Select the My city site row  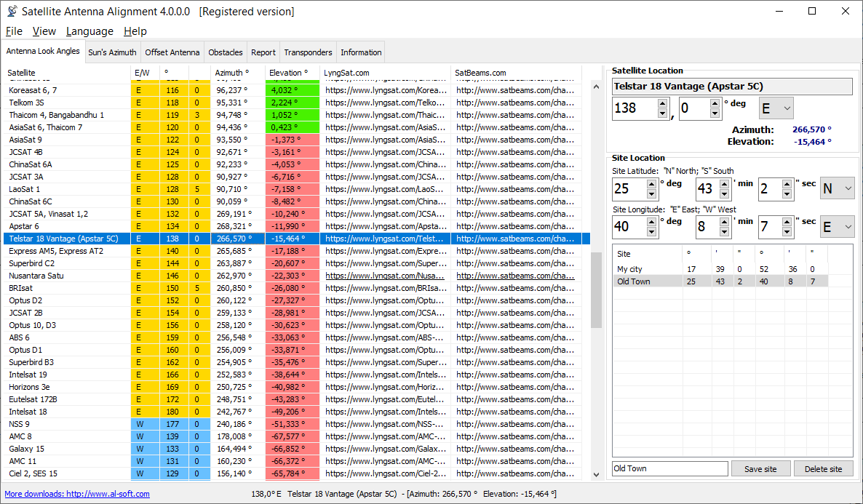630,269
